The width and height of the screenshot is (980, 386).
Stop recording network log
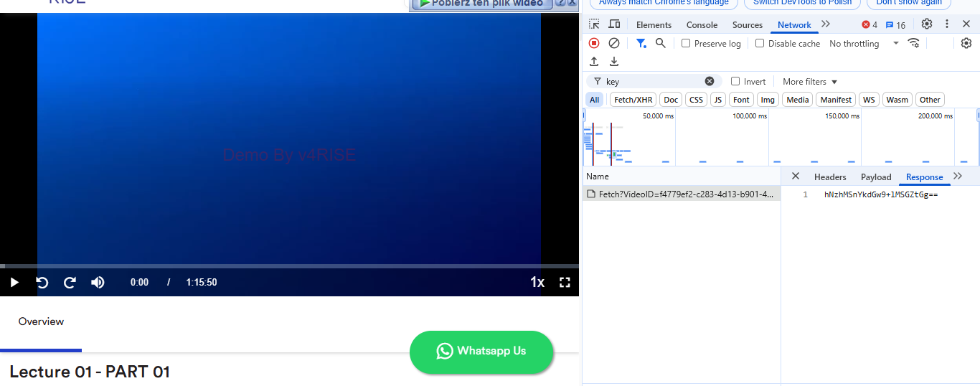point(594,43)
